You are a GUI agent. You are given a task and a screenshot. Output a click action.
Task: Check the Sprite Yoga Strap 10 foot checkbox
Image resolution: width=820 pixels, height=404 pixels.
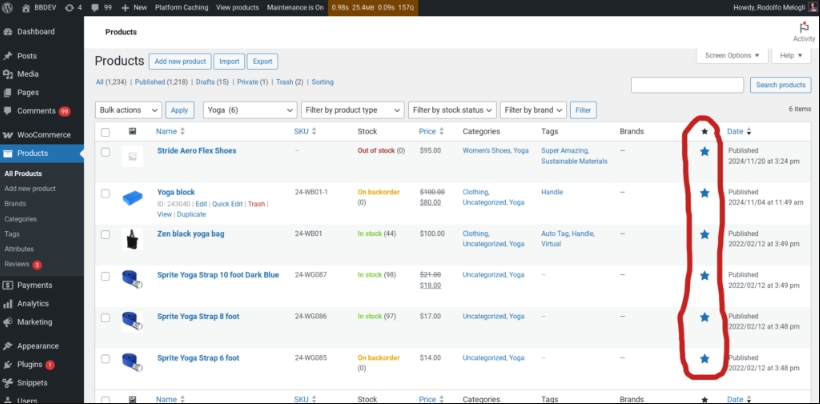pyautogui.click(x=105, y=276)
